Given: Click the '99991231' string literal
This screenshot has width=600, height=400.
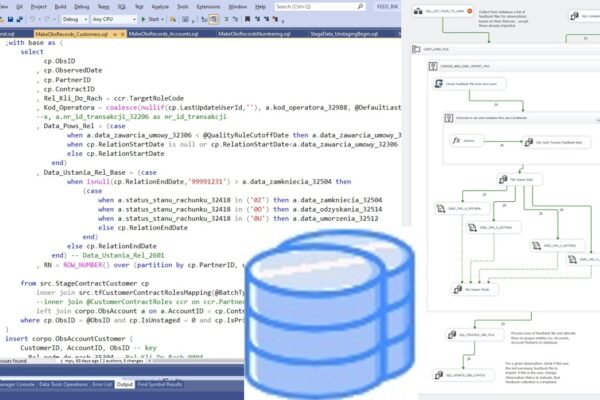Looking at the screenshot, I should [207, 181].
